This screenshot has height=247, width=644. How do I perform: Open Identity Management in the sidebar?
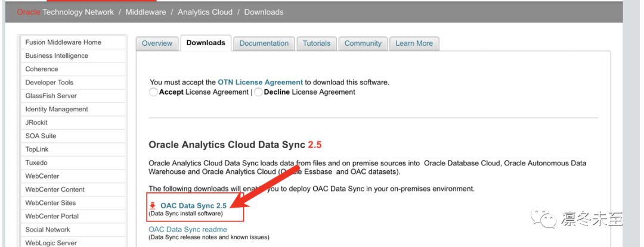tap(73, 110)
